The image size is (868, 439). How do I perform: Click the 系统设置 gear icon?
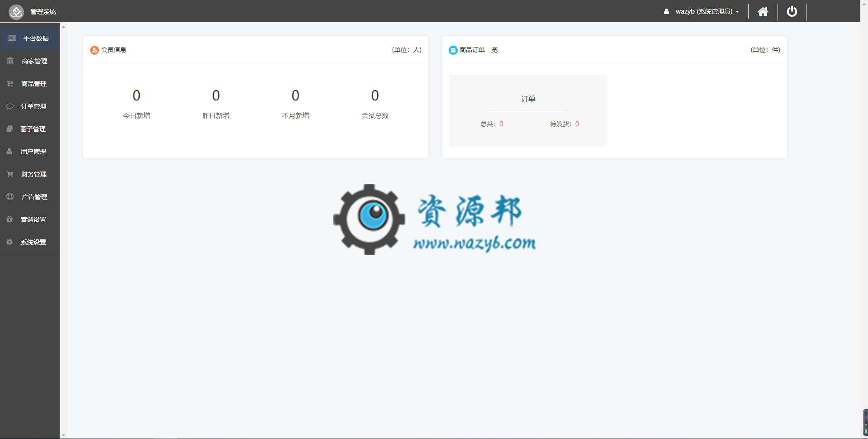point(9,242)
